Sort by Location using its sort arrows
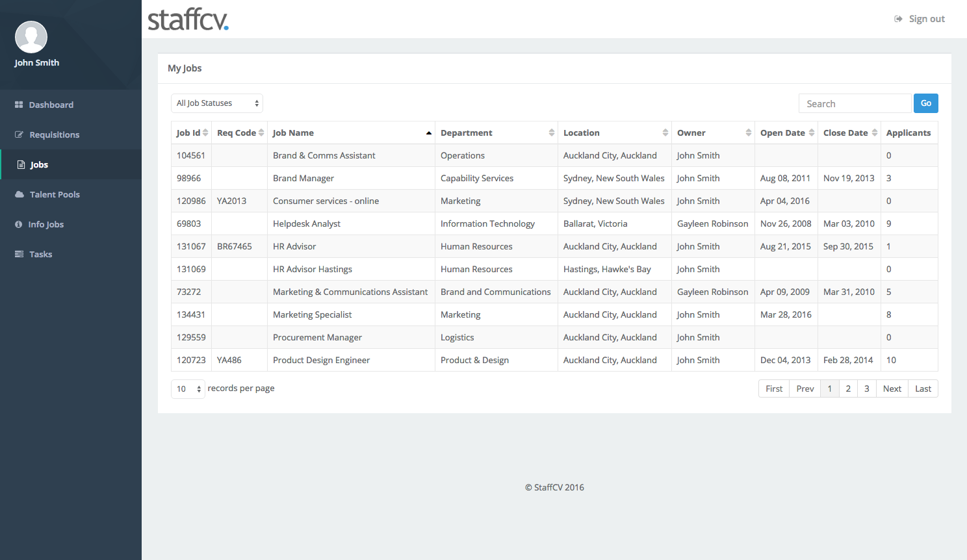 pyautogui.click(x=665, y=133)
